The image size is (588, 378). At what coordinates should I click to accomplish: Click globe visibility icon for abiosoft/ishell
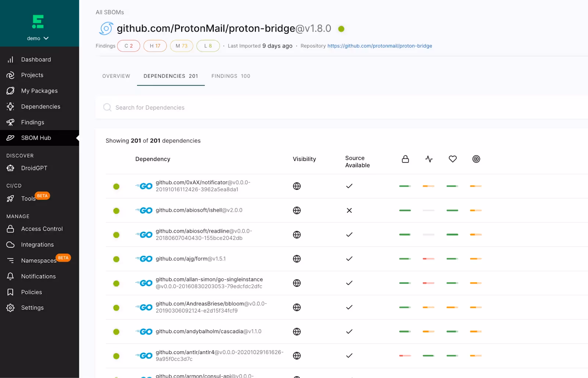point(297,210)
